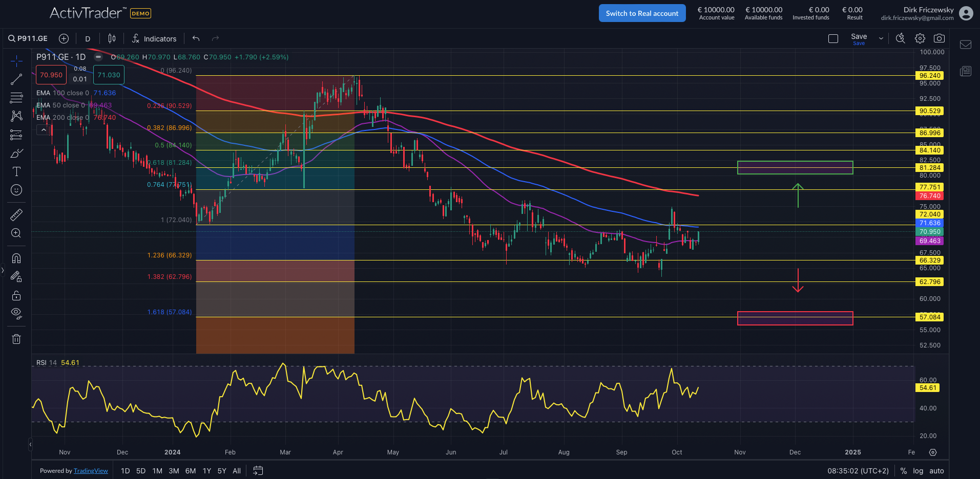
Task: Toggle lock all drawing tools
Action: (16, 295)
